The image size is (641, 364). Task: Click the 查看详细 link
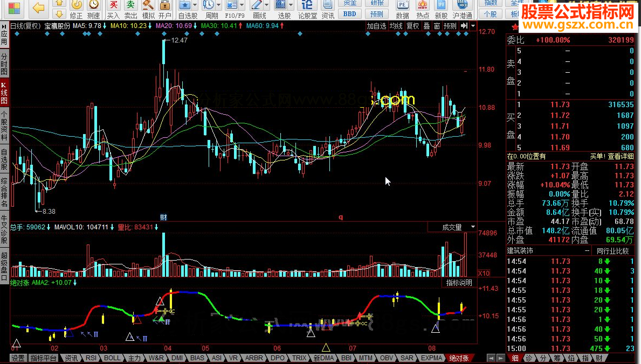point(621,156)
